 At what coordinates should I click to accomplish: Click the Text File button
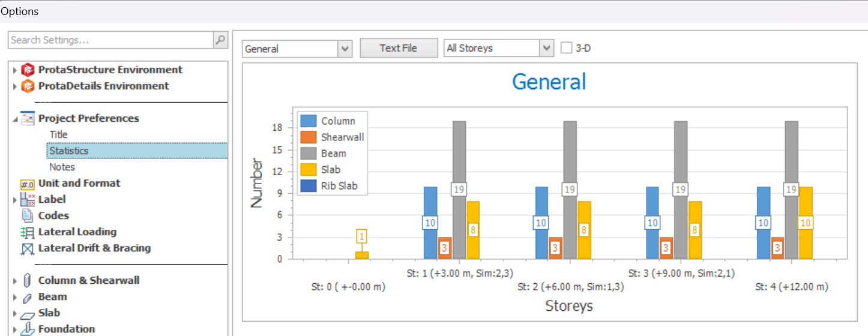[399, 48]
